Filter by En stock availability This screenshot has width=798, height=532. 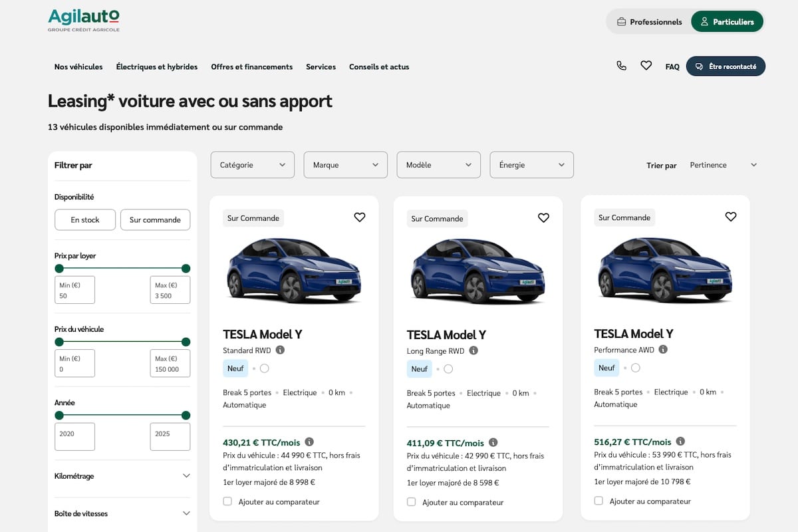85,220
